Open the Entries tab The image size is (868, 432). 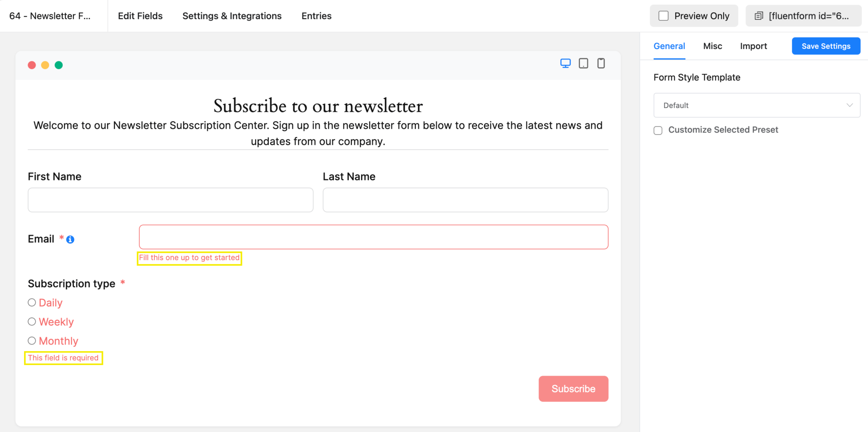316,16
